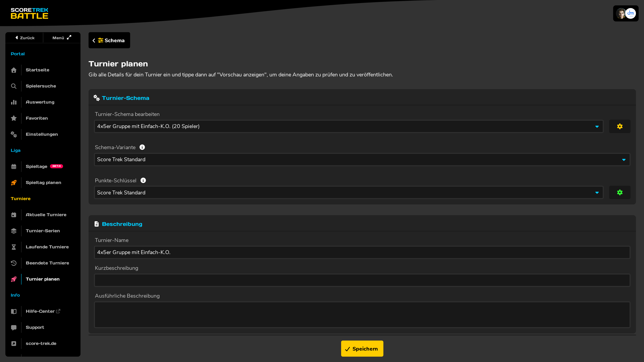Screen dimensions: 644x362
Task: Click the Spielersuche magnifier icon
Action: [14, 86]
